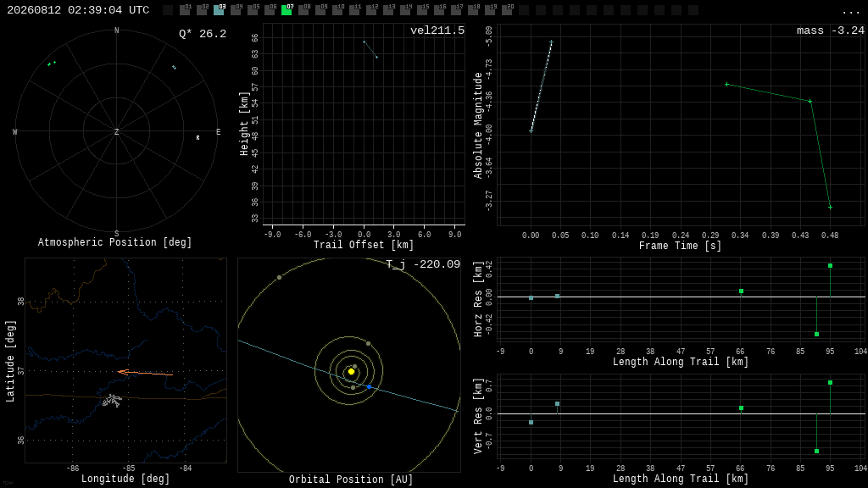Click the top white light curve point

551,42
